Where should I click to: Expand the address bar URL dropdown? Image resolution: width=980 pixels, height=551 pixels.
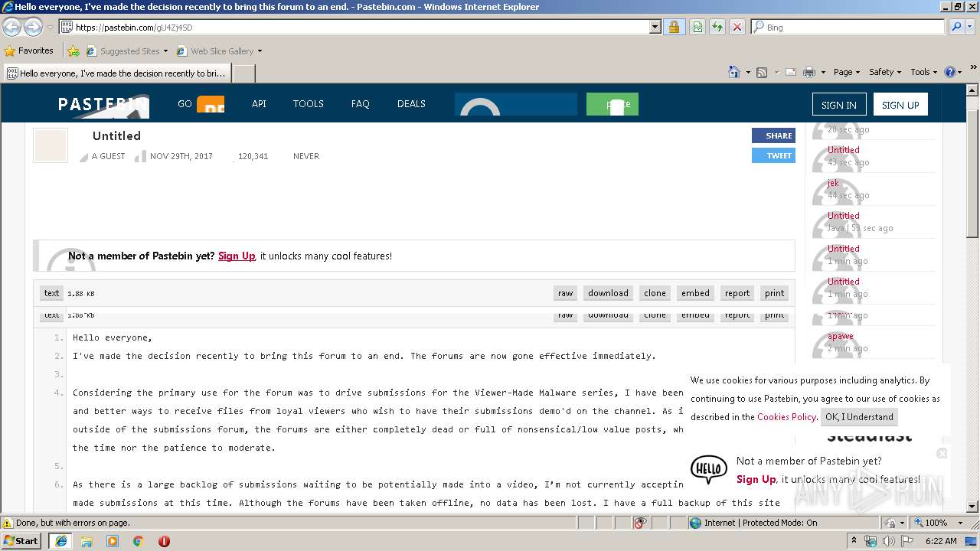click(x=655, y=27)
